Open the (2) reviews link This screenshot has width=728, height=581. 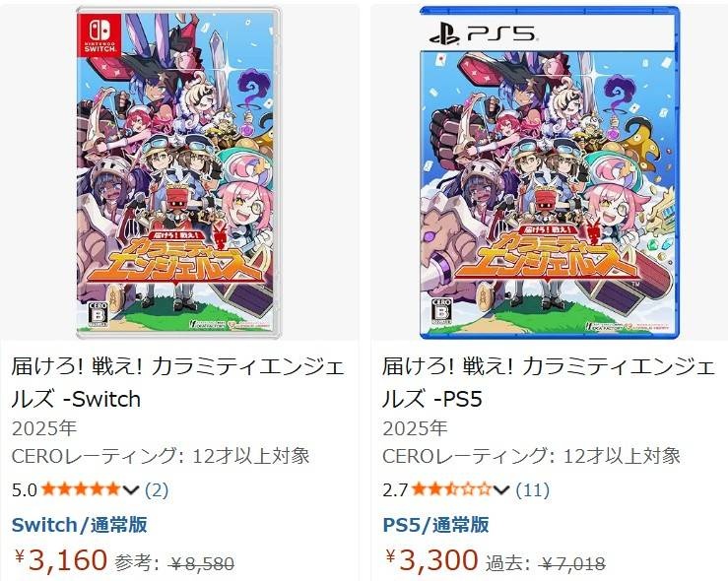pos(157,489)
